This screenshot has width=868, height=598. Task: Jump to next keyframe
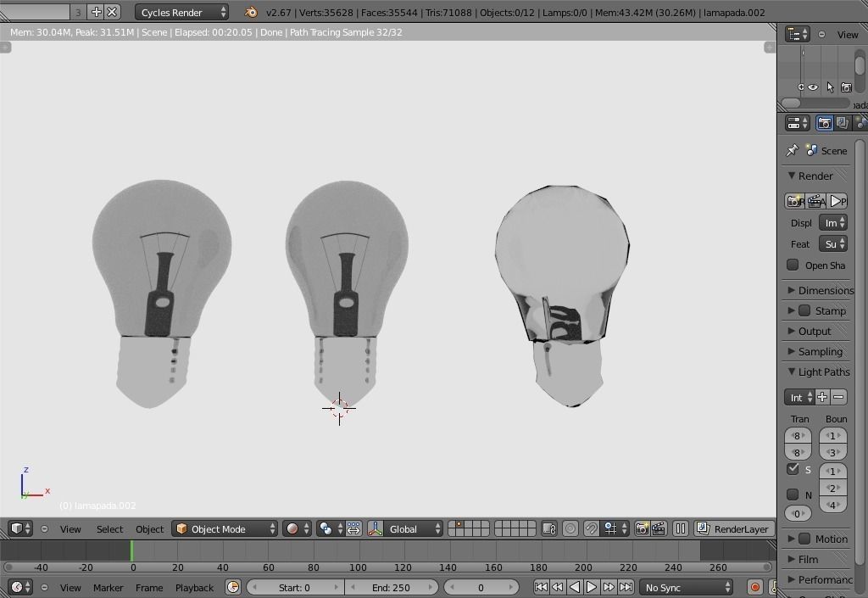click(x=609, y=587)
